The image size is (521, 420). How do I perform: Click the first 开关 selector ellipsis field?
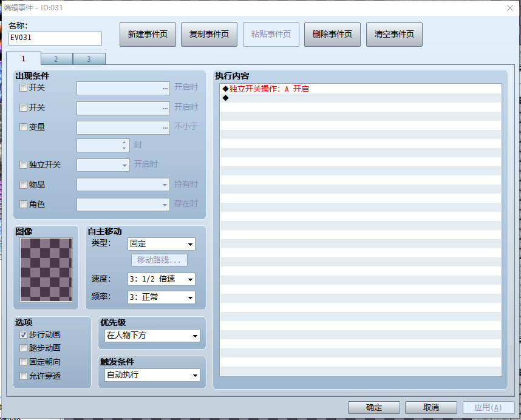click(123, 89)
